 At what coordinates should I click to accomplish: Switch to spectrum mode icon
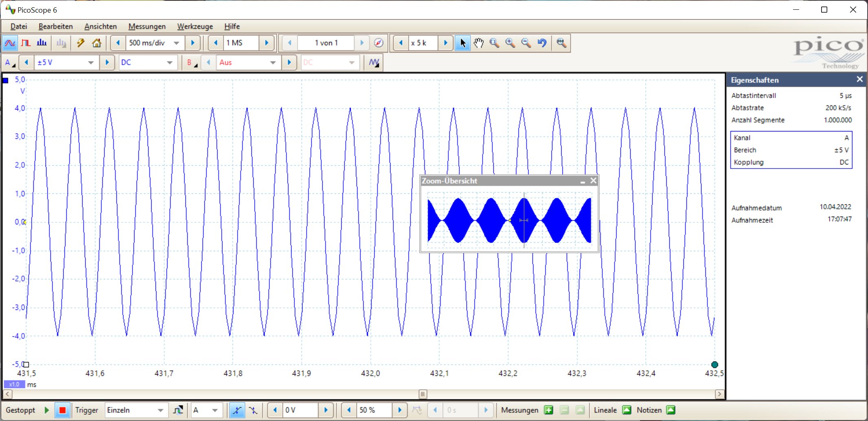point(42,43)
